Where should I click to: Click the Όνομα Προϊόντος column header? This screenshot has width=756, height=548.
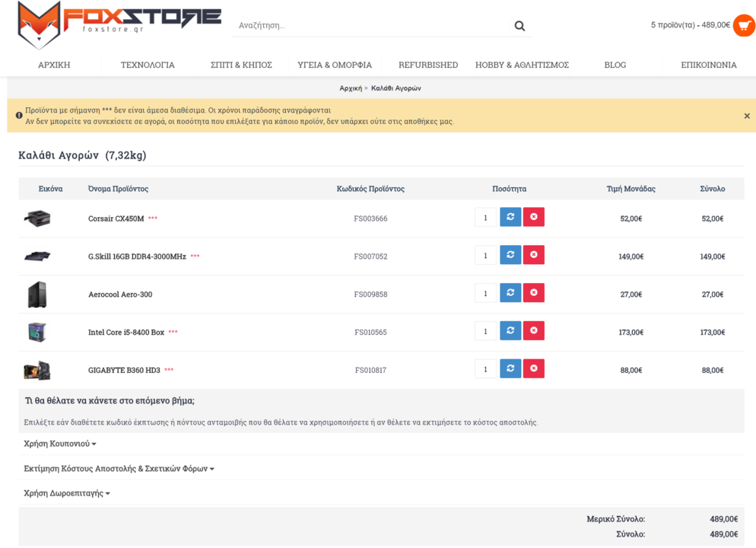pyautogui.click(x=118, y=189)
